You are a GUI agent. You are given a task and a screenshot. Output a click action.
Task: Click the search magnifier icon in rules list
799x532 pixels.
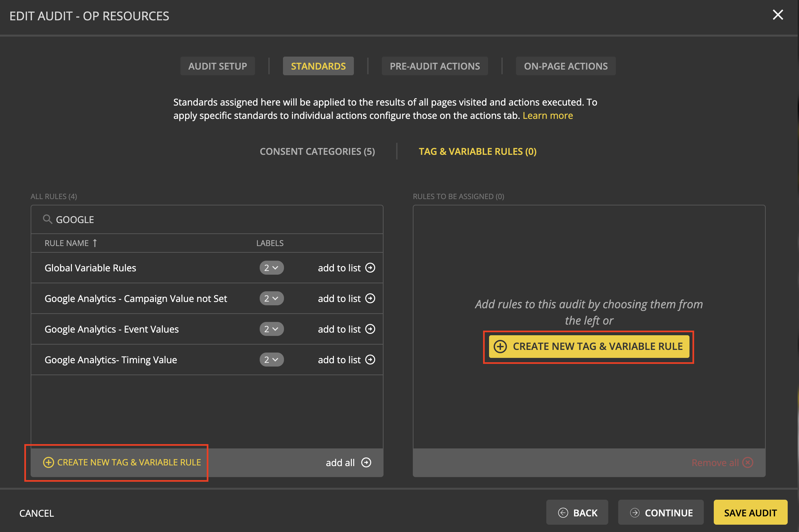[x=48, y=219]
